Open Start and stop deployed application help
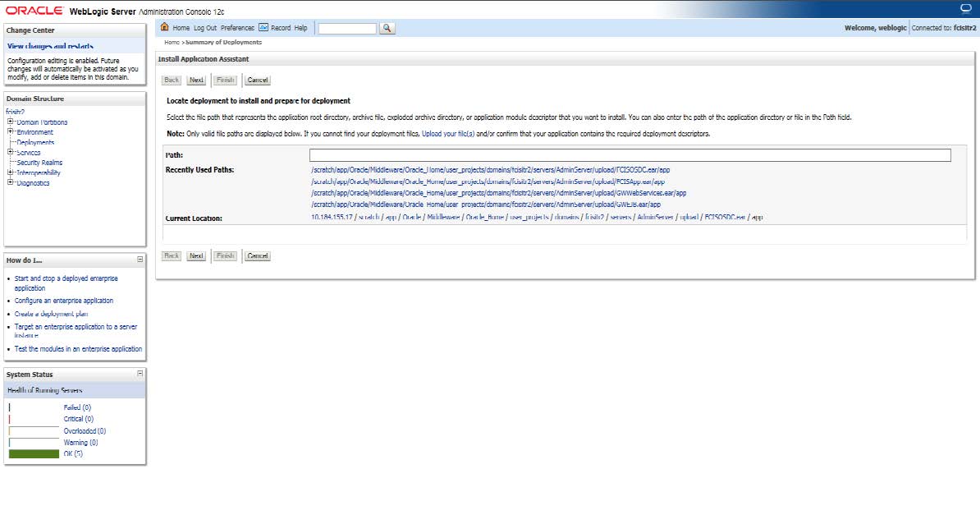Viewport: 980px width, 515px height. click(x=66, y=283)
